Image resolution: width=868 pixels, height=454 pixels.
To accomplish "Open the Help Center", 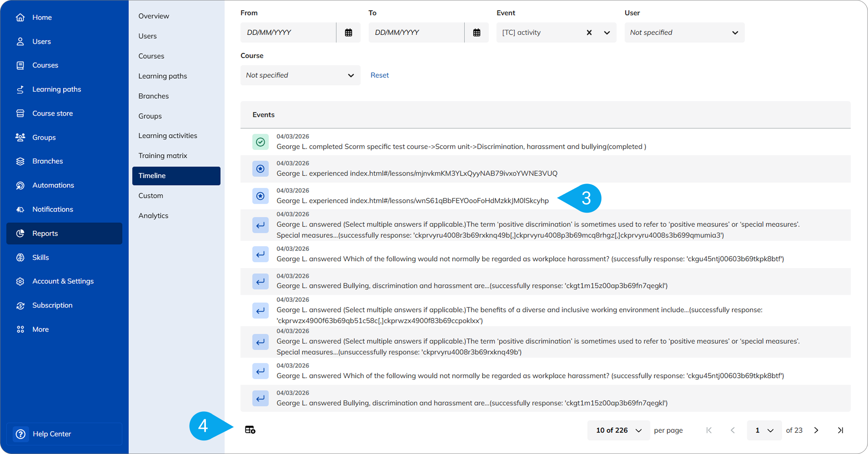I will pyautogui.click(x=52, y=434).
